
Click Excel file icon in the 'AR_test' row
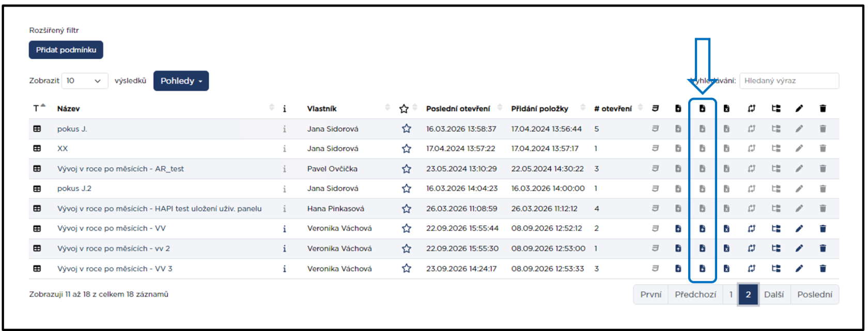[x=726, y=169]
